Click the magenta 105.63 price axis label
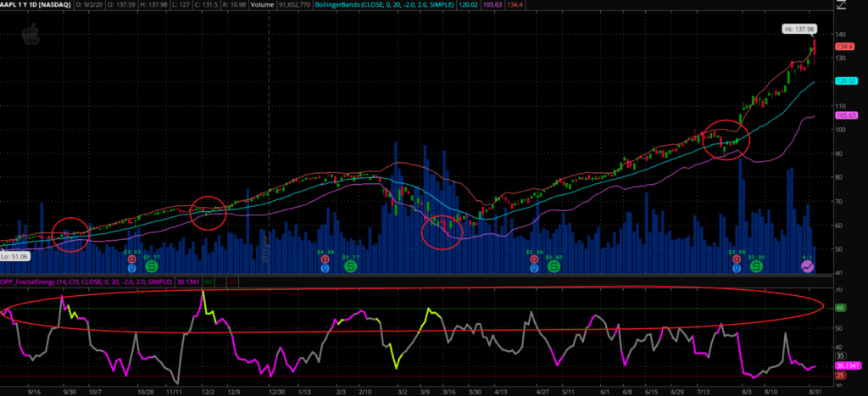The width and height of the screenshot is (868, 396). tap(845, 115)
